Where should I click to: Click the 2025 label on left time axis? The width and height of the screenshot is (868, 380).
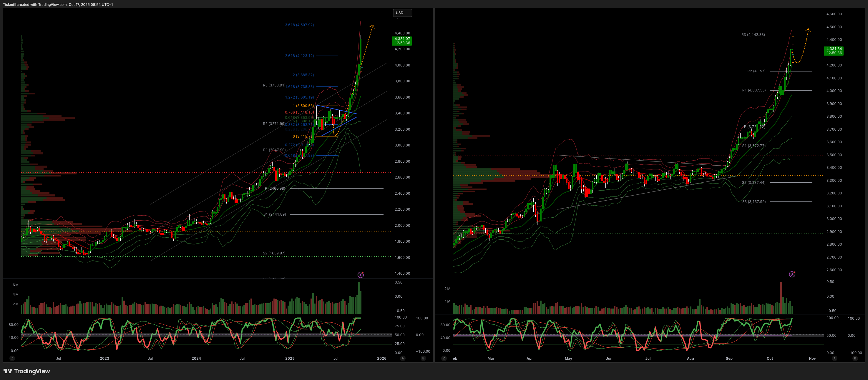pyautogui.click(x=290, y=359)
